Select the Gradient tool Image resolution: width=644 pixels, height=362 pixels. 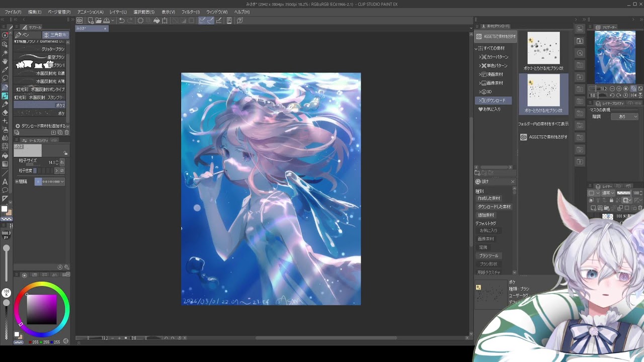coord(5,164)
